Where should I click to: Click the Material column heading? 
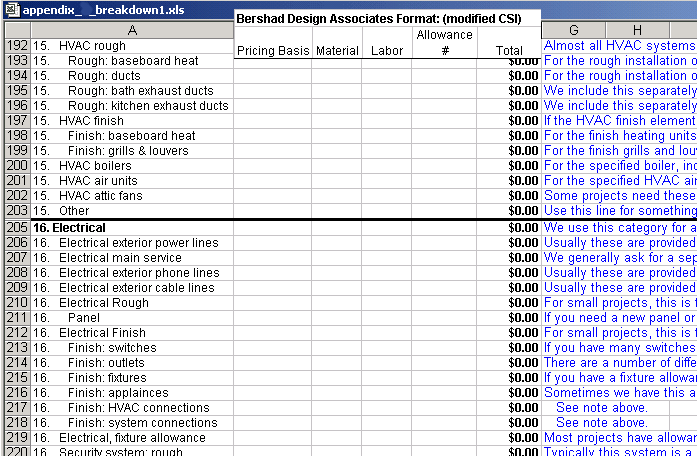(x=337, y=51)
